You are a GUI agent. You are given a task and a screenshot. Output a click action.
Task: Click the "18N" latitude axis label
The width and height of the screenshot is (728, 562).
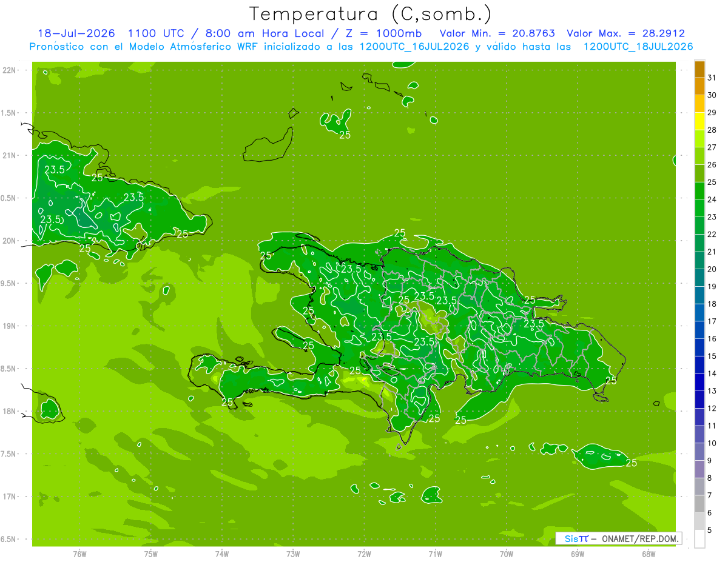click(x=10, y=411)
